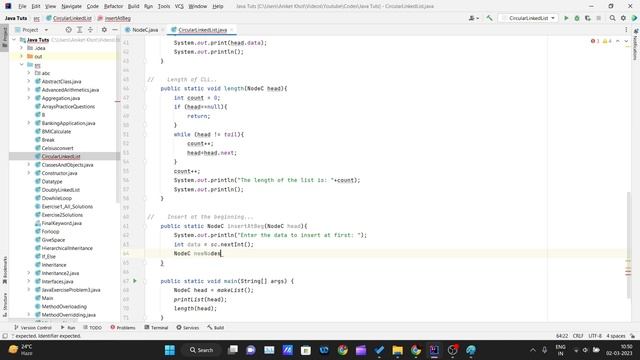Viewport: 640px width, 360px height.
Task: Open the VCS menu
Action: 179,6
